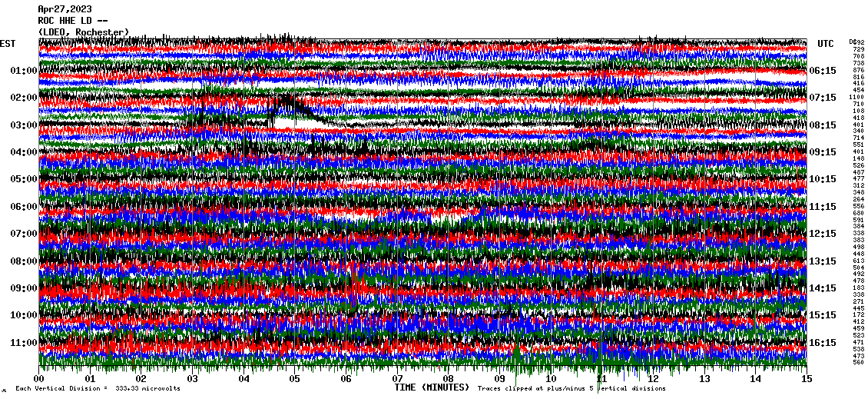
Task: Select the 07:00 EST row label
Action: point(24,234)
